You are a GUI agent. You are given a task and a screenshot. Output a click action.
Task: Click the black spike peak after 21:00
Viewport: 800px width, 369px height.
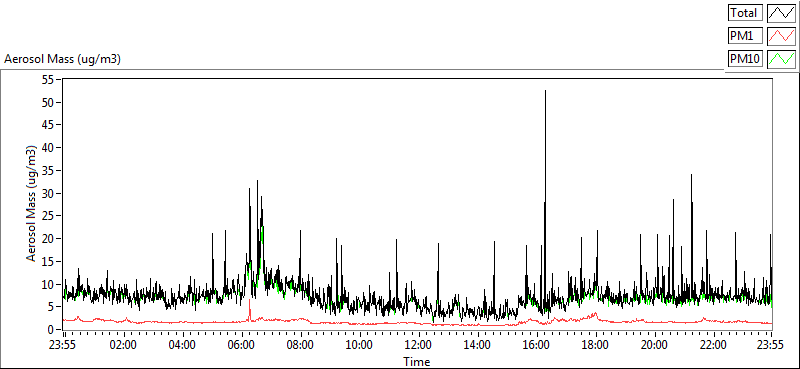(x=691, y=175)
